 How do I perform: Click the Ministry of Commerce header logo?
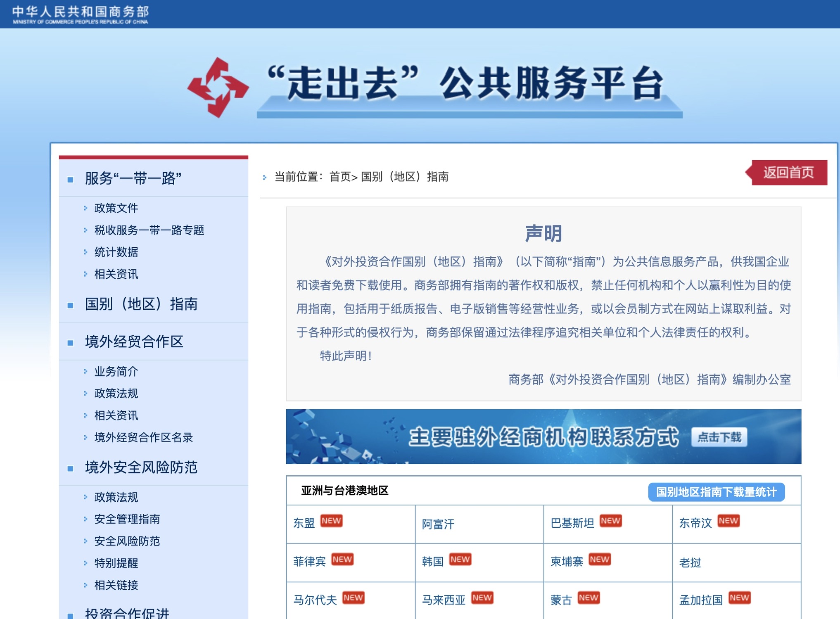[81, 14]
